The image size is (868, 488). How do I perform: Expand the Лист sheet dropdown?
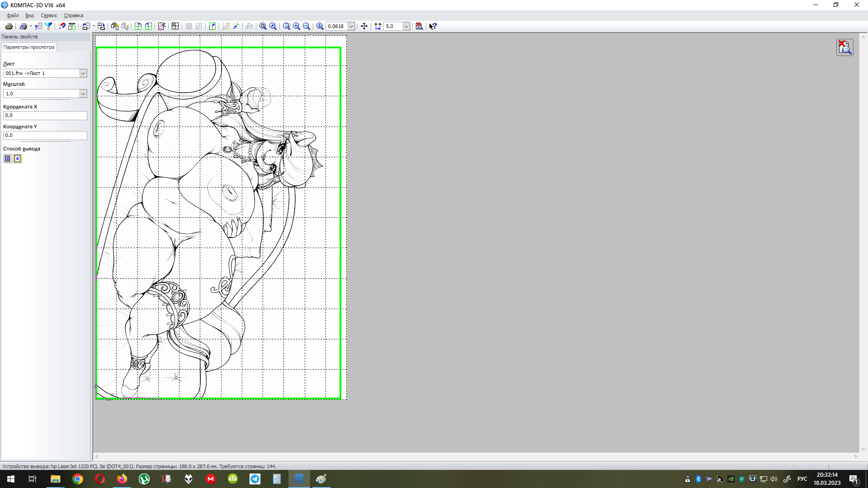pyautogui.click(x=83, y=73)
